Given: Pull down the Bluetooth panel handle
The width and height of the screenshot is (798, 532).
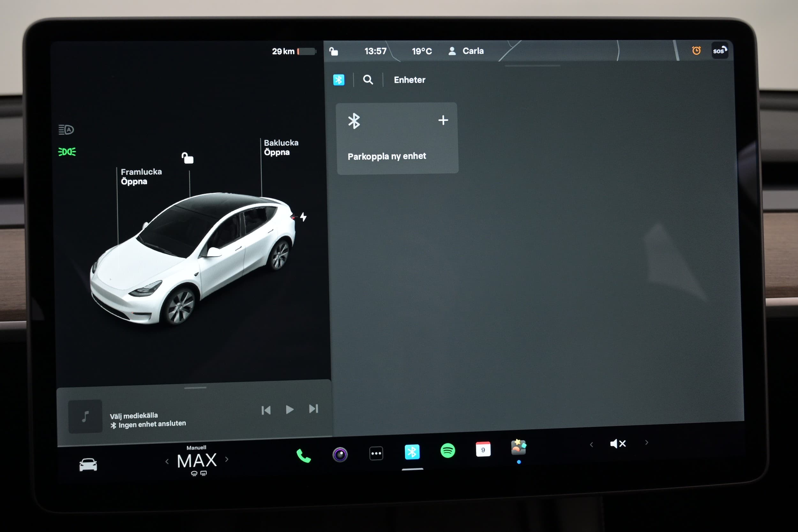Looking at the screenshot, I should point(532,66).
